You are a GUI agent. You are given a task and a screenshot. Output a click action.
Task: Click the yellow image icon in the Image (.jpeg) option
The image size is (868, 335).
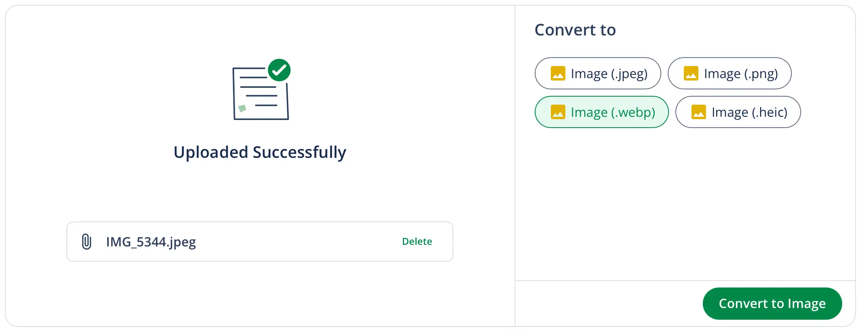(558, 73)
